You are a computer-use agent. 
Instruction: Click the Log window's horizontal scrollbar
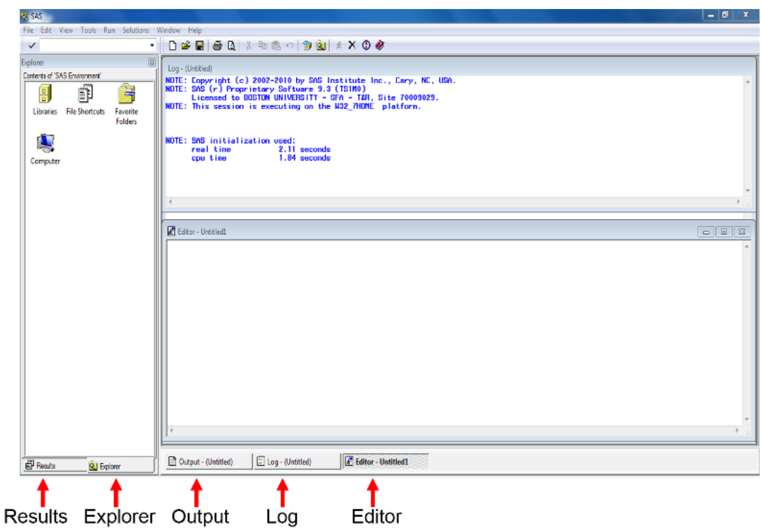click(452, 202)
